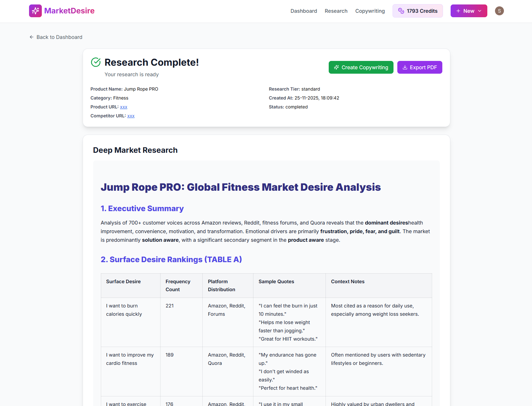Click the plus icon on New button
The height and width of the screenshot is (406, 532).
click(458, 11)
